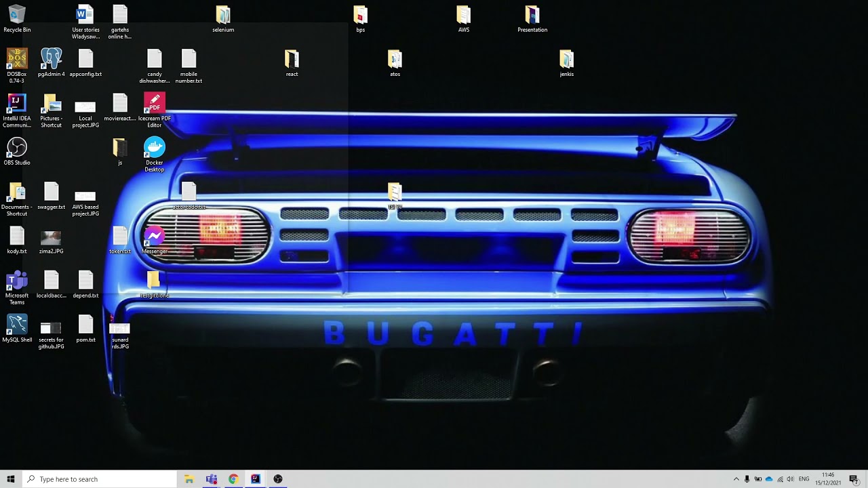Select the User stories Word document

point(85,22)
